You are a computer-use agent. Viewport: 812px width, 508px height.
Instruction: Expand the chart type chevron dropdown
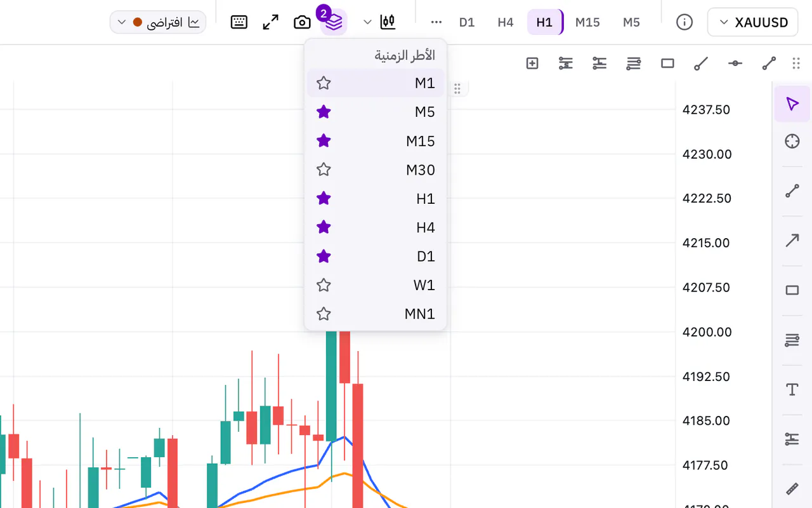367,22
